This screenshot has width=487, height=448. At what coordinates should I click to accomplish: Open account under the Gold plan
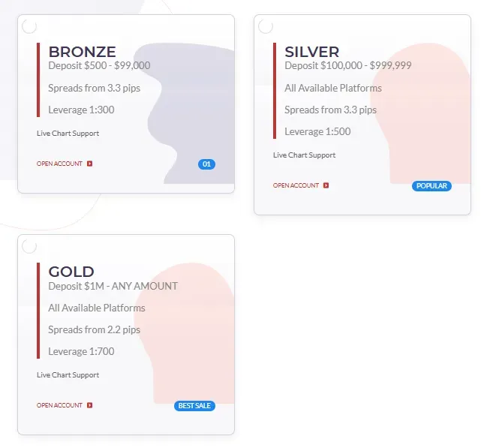[x=59, y=405]
